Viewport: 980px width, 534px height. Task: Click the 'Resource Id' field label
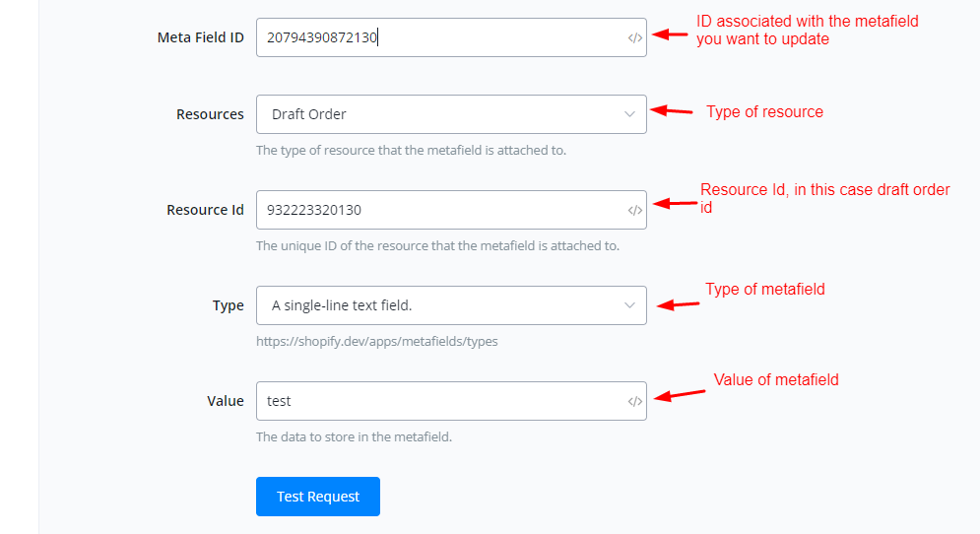point(205,210)
